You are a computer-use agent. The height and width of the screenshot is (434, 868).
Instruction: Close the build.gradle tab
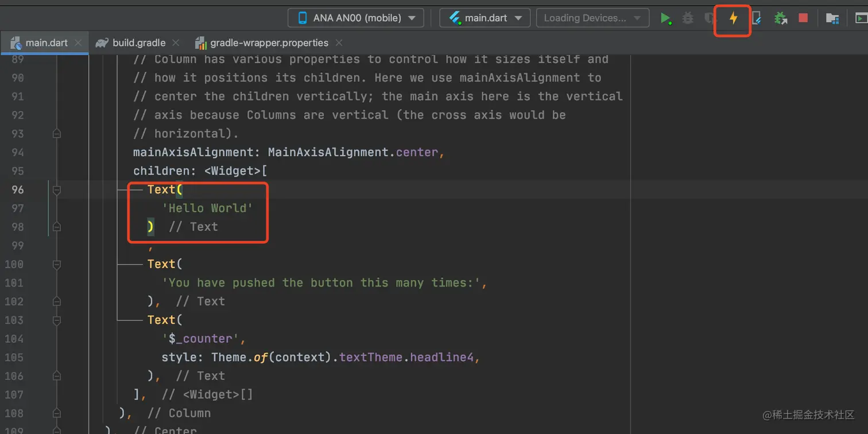coord(176,43)
